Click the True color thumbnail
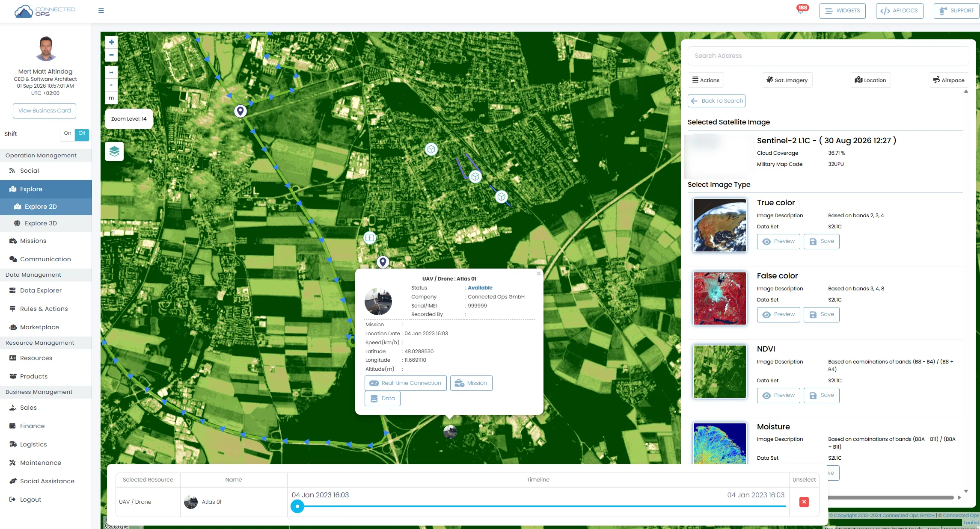980x529 pixels. [720, 225]
